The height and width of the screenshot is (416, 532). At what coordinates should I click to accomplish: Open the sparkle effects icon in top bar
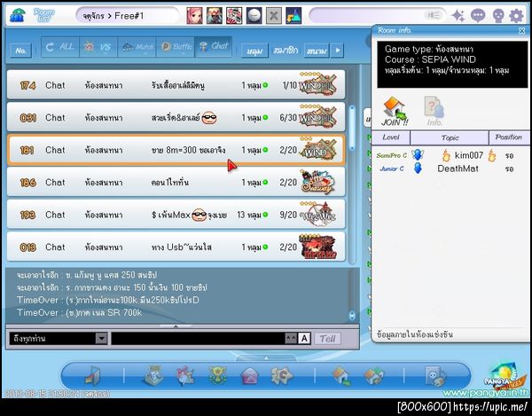[x=458, y=16]
